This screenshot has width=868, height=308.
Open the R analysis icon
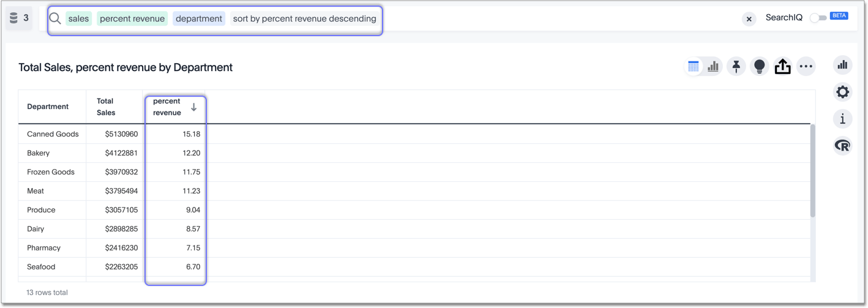(842, 146)
